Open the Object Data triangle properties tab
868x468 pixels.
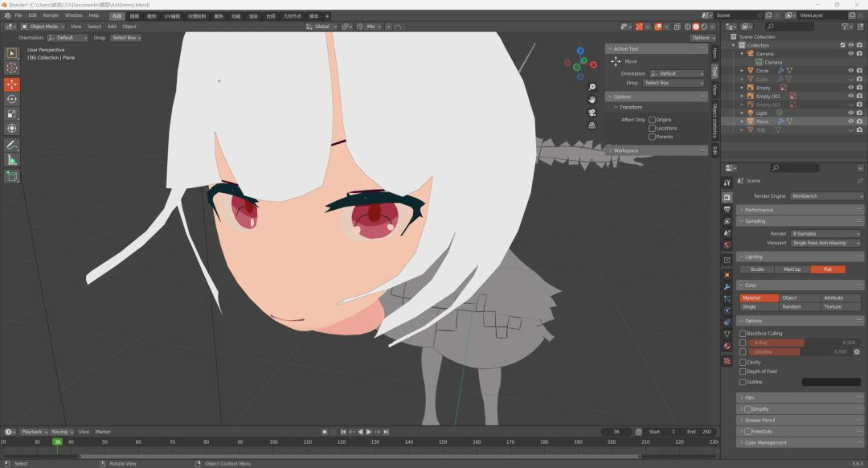click(x=727, y=334)
